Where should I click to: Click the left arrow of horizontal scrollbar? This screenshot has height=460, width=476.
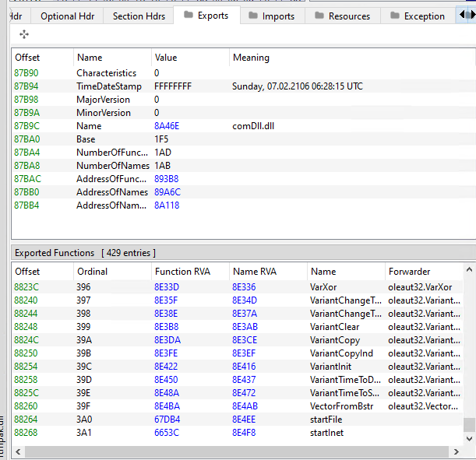click(18, 451)
